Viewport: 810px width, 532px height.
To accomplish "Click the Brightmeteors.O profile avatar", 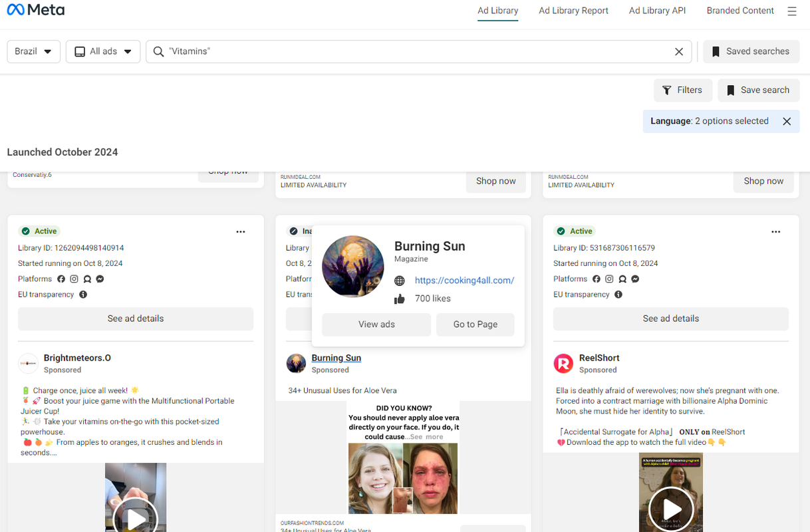I will coord(28,363).
